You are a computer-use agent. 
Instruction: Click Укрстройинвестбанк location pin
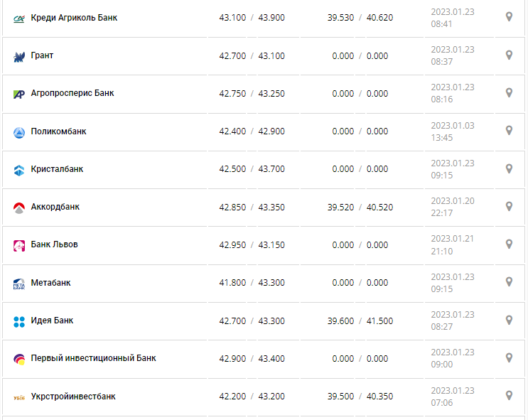509,396
